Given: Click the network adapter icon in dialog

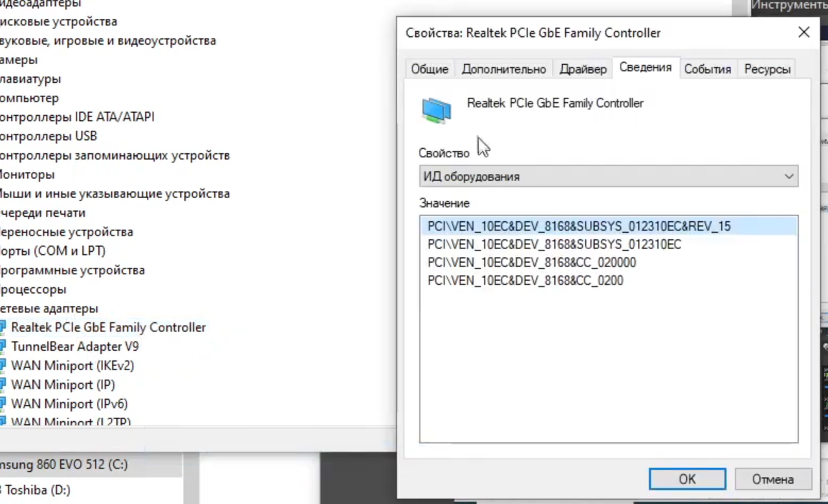Looking at the screenshot, I should click(437, 110).
